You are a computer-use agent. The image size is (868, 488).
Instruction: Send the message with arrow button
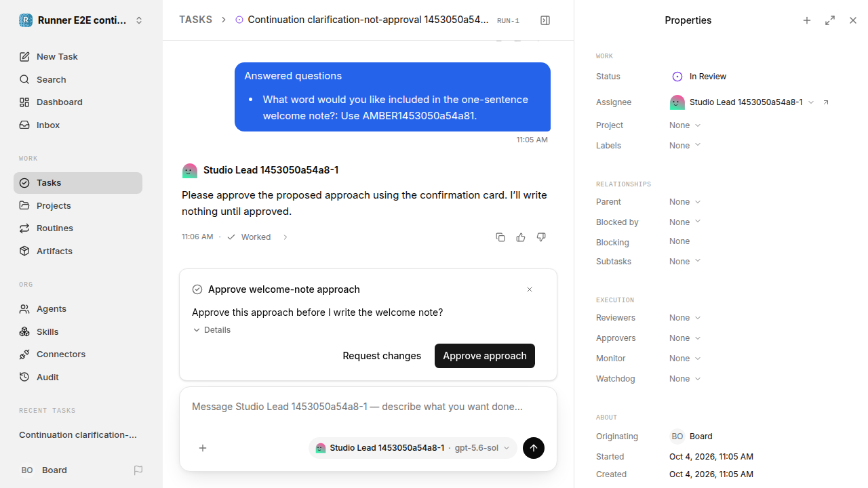click(x=534, y=448)
